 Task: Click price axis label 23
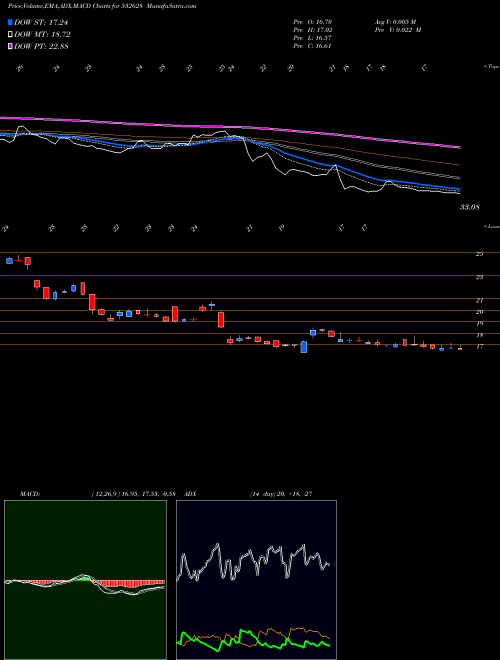(x=479, y=277)
